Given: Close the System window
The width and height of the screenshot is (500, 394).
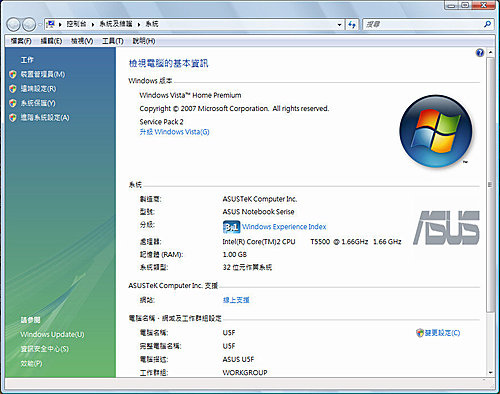Looking at the screenshot, I should (483, 5).
